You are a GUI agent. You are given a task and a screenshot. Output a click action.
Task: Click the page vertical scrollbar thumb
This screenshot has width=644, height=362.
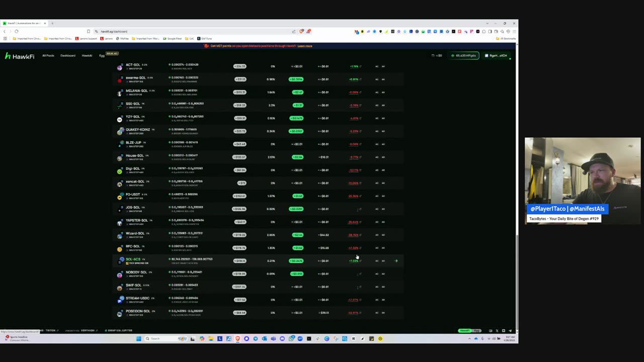517,282
